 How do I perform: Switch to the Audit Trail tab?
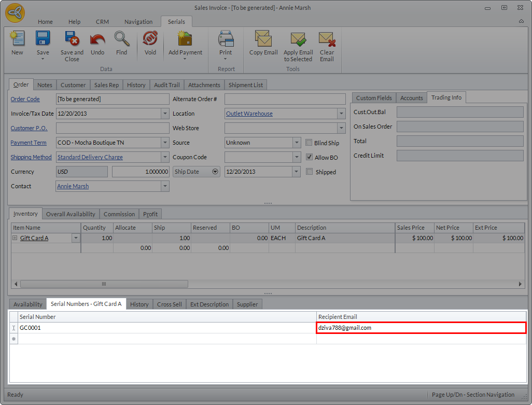click(x=167, y=85)
